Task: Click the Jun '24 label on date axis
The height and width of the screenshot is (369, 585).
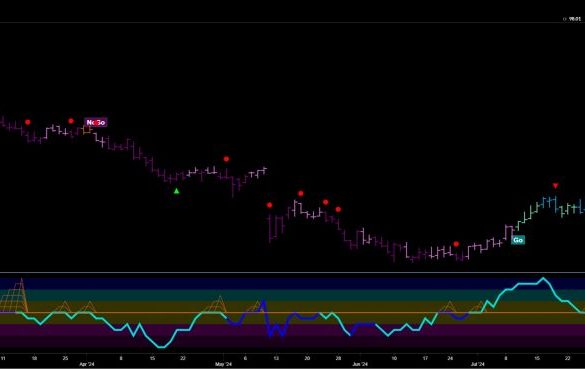Action: (x=360, y=364)
